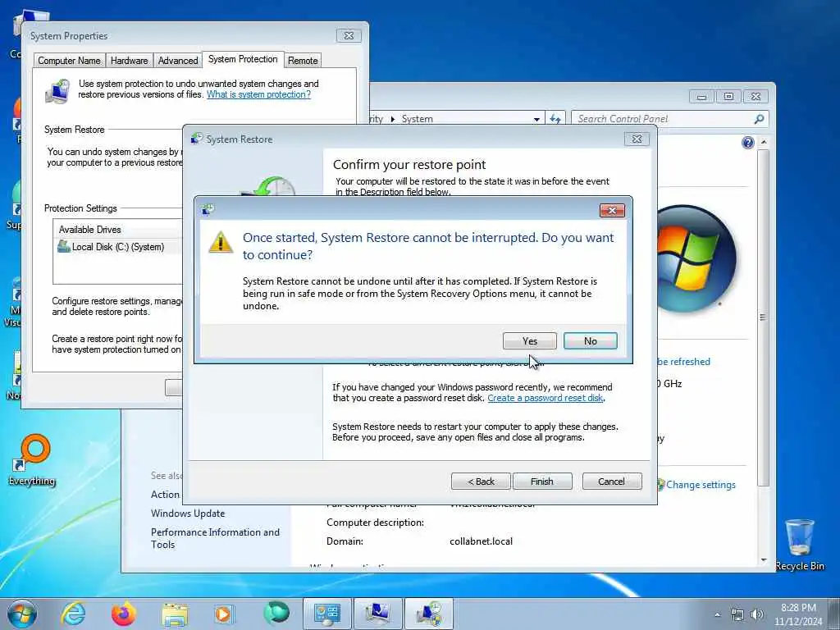The width and height of the screenshot is (840, 630).
Task: Open Windows Media Player from taskbar
Action: 223,614
